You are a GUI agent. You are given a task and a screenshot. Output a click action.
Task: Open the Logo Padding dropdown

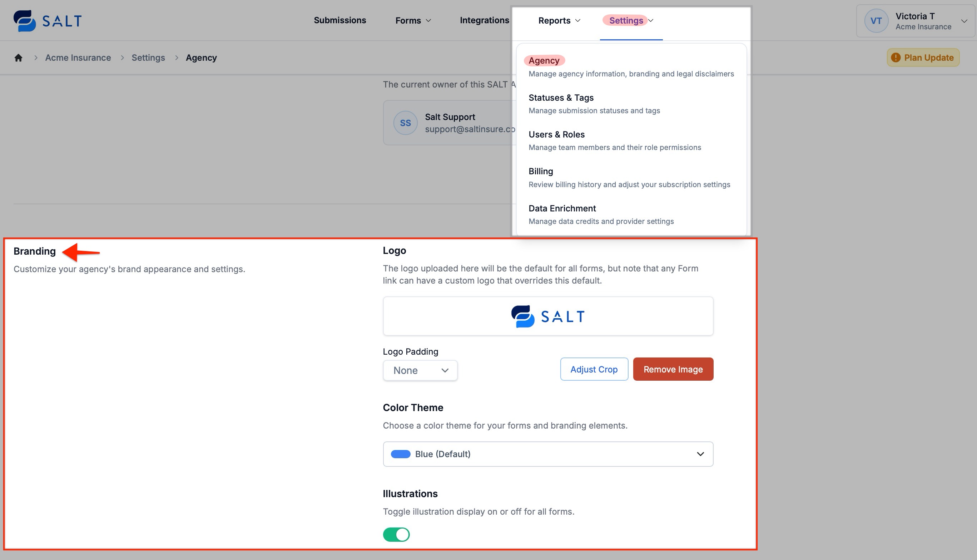coord(420,370)
